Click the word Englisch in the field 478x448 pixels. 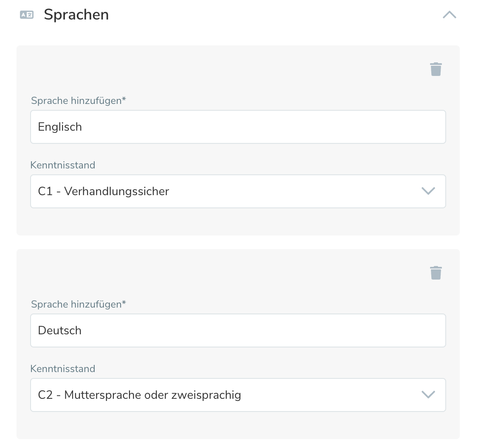60,127
